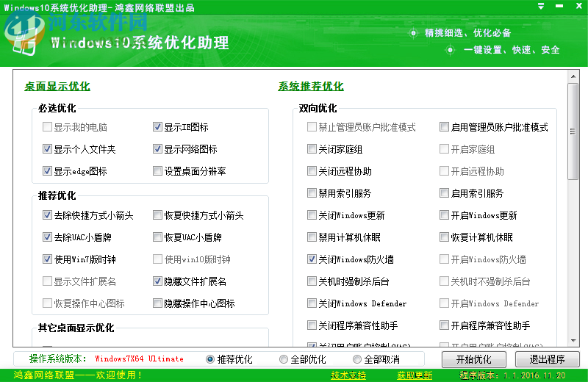The width and height of the screenshot is (588, 382).
Task: Open the title bar dropdown menu arrow
Action: coord(541,7)
